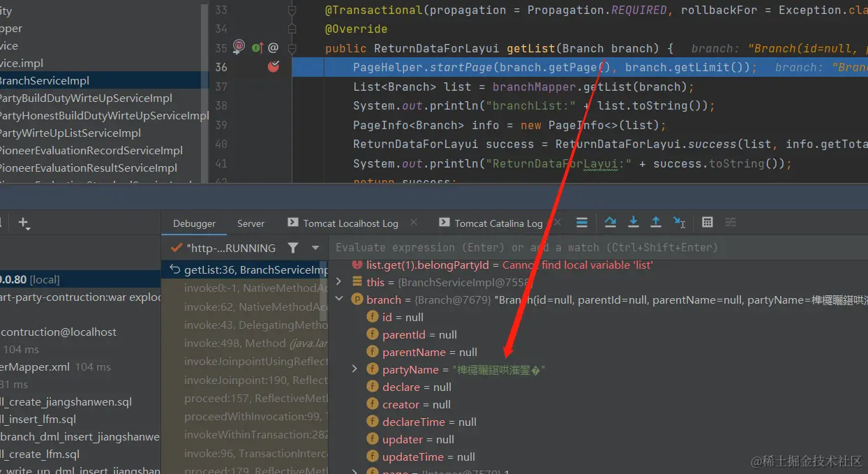Click the Step Into debugger icon
This screenshot has height=474, width=868.
click(634, 223)
